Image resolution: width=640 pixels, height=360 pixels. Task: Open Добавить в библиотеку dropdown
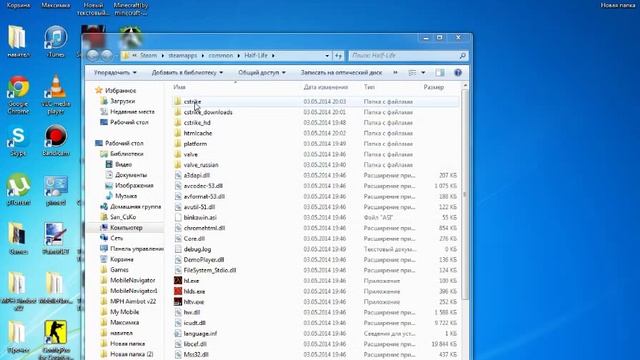(187, 73)
